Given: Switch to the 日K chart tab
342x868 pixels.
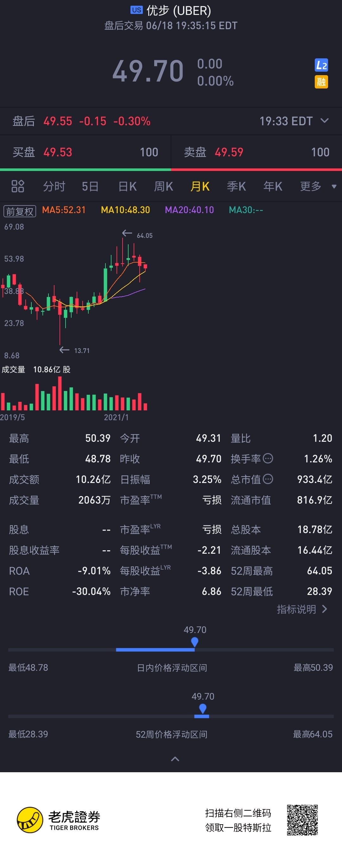Looking at the screenshot, I should click(x=127, y=186).
